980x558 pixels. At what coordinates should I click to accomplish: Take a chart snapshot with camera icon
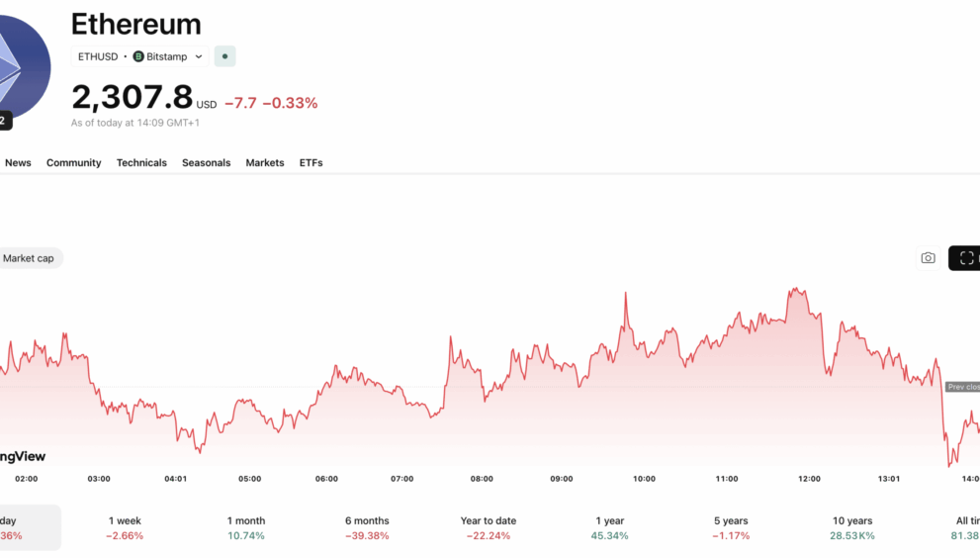pos(928,258)
